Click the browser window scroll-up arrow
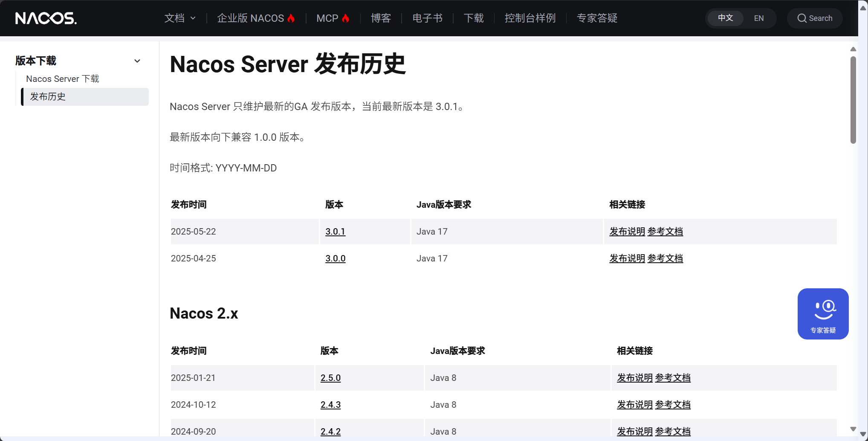This screenshot has width=868, height=441. [x=863, y=8]
